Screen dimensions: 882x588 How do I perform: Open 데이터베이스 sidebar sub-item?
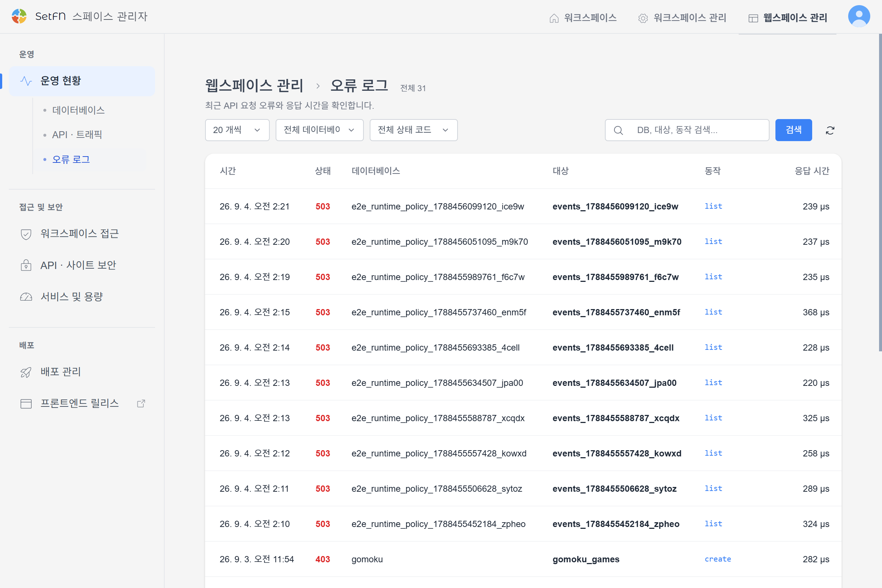tap(78, 110)
